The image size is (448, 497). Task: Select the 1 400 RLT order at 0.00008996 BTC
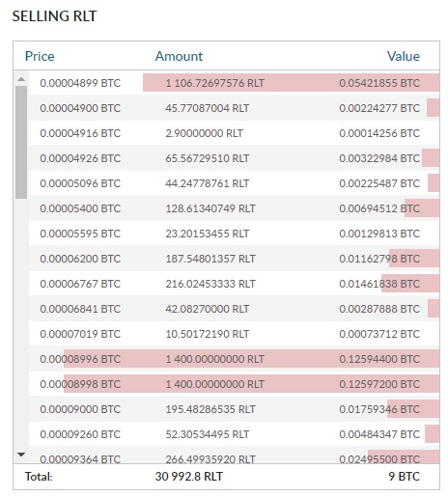(235, 359)
